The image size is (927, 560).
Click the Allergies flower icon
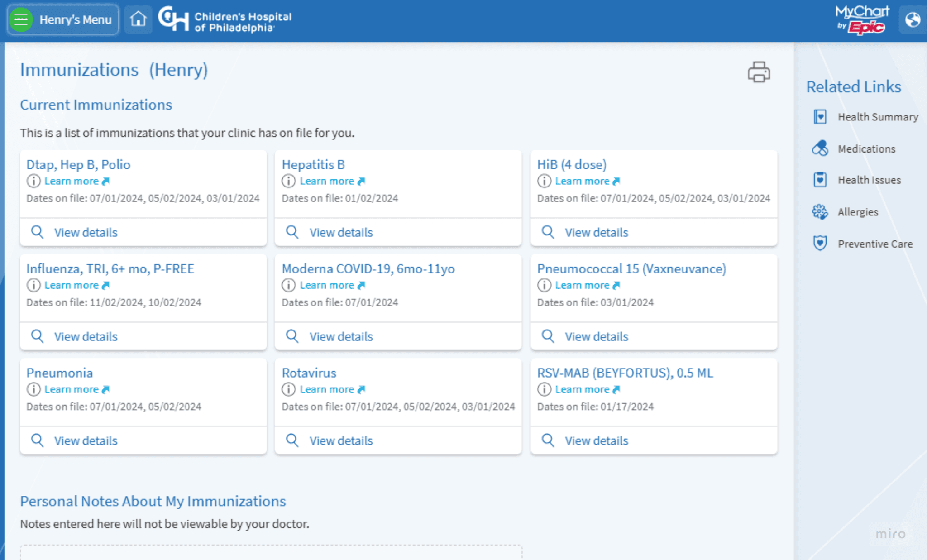820,211
